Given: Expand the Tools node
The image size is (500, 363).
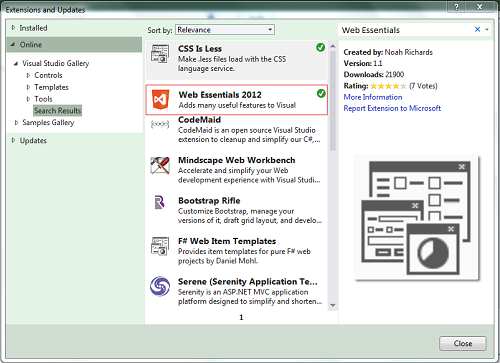Looking at the screenshot, I should point(28,99).
